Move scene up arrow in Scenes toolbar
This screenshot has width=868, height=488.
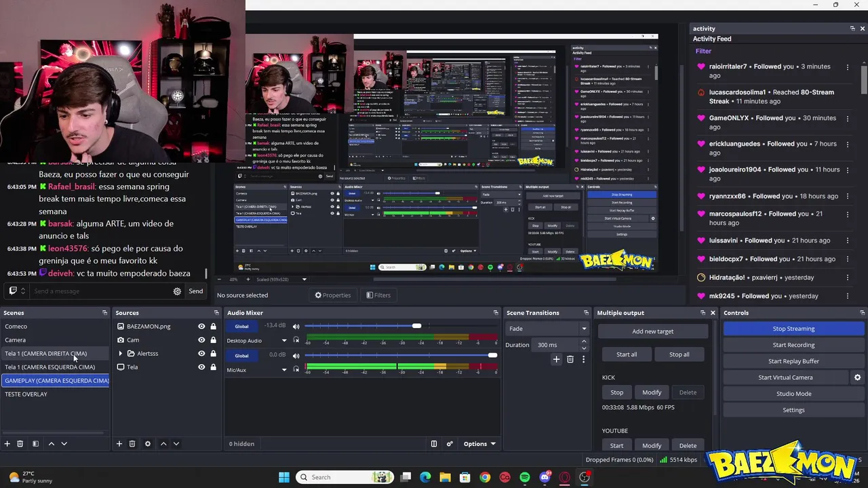tap(51, 444)
